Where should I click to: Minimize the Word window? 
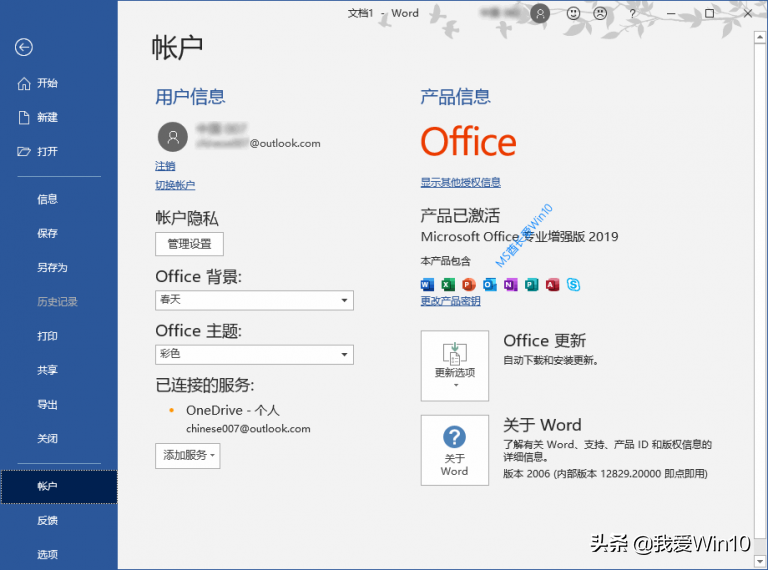(x=671, y=14)
